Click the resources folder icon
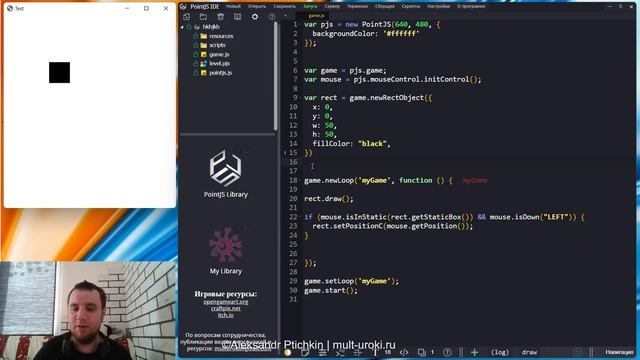The width and height of the screenshot is (640, 360). tap(204, 36)
